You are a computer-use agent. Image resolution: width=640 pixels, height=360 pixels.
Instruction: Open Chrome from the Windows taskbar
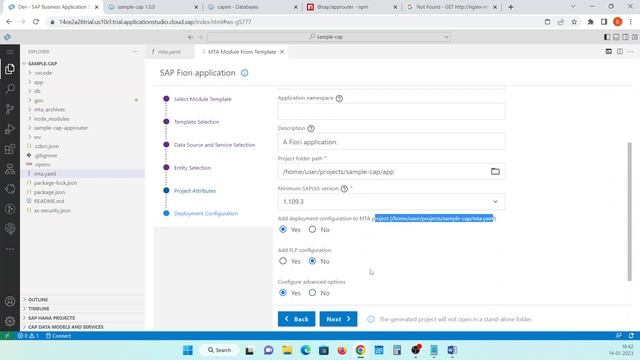(360, 350)
